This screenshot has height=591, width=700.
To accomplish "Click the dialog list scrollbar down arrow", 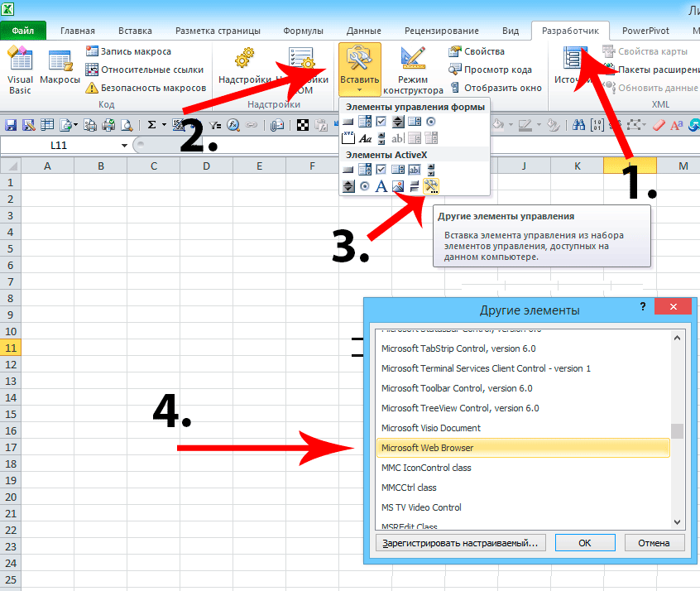I will (677, 521).
